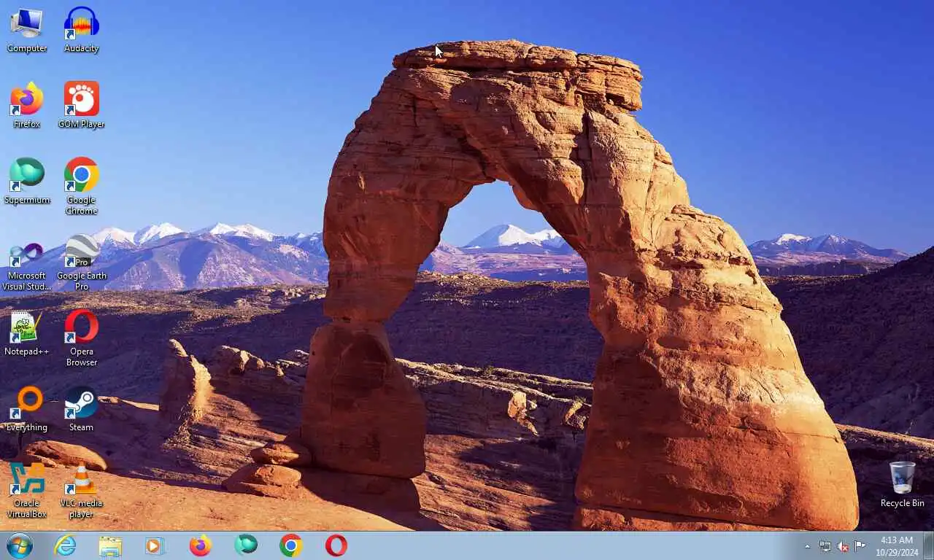Open the Action Center flag icon
The width and height of the screenshot is (934, 560).
pyautogui.click(x=860, y=546)
